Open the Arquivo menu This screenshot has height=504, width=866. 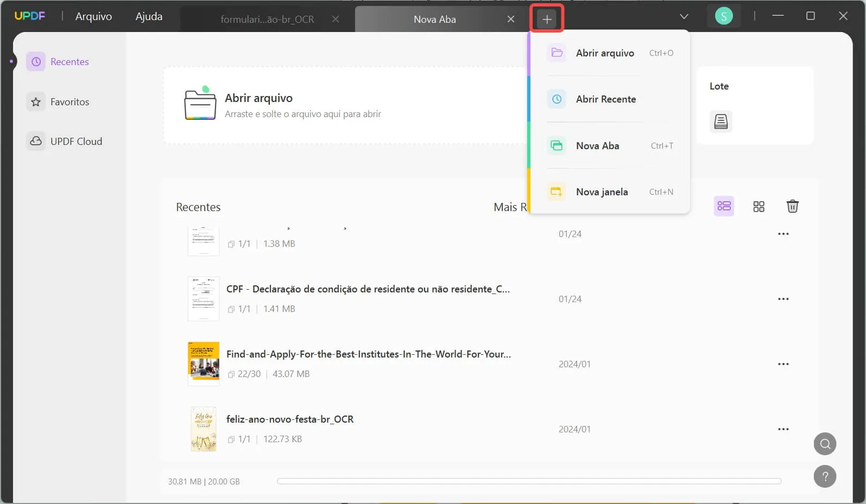[93, 16]
